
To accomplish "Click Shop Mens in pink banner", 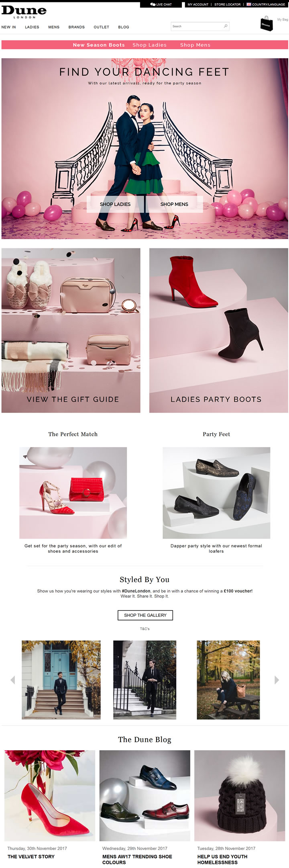I will coord(195,45).
